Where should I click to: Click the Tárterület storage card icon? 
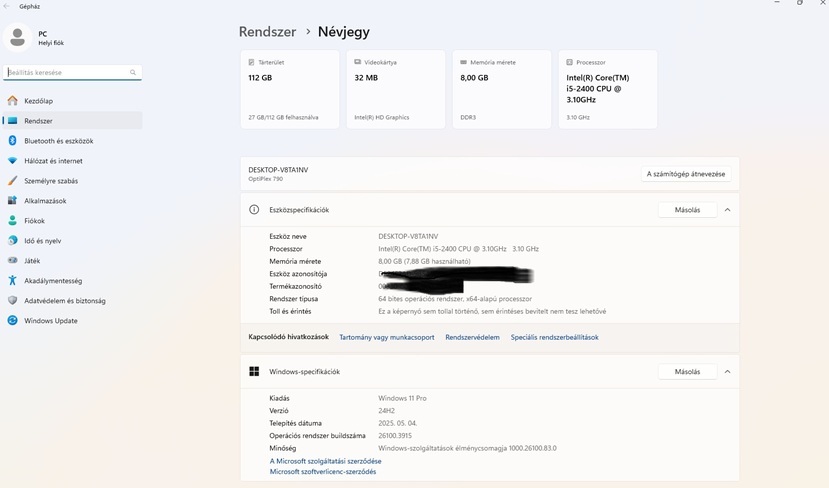click(251, 62)
